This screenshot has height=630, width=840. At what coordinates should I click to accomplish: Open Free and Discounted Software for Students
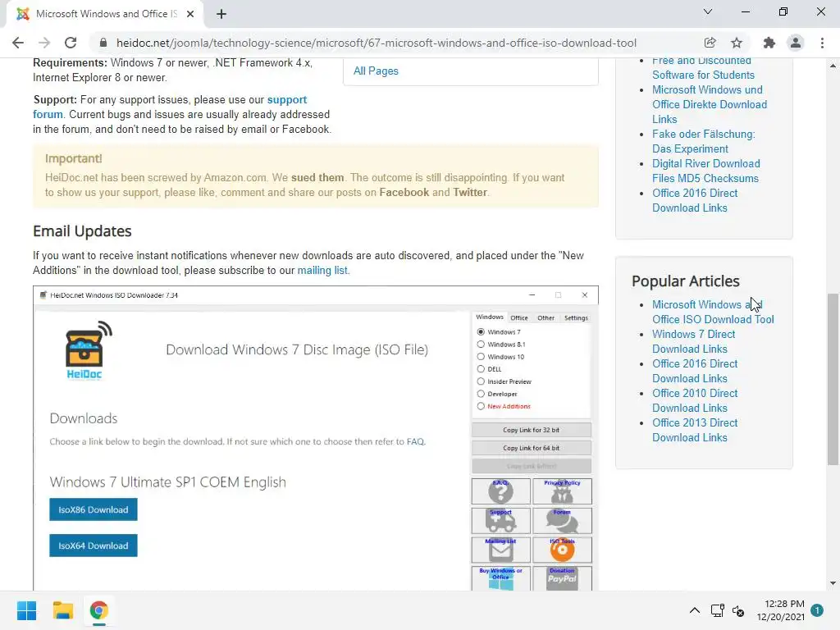(x=703, y=68)
